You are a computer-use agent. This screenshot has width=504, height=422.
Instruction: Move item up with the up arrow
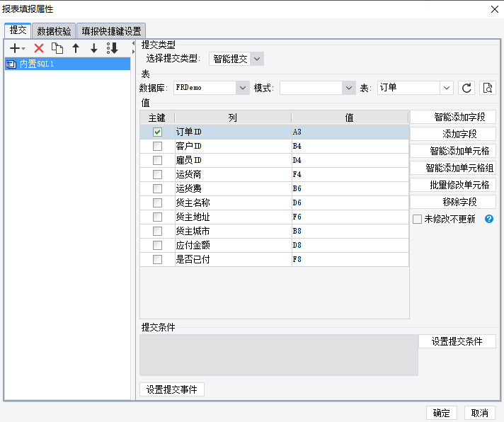(76, 48)
